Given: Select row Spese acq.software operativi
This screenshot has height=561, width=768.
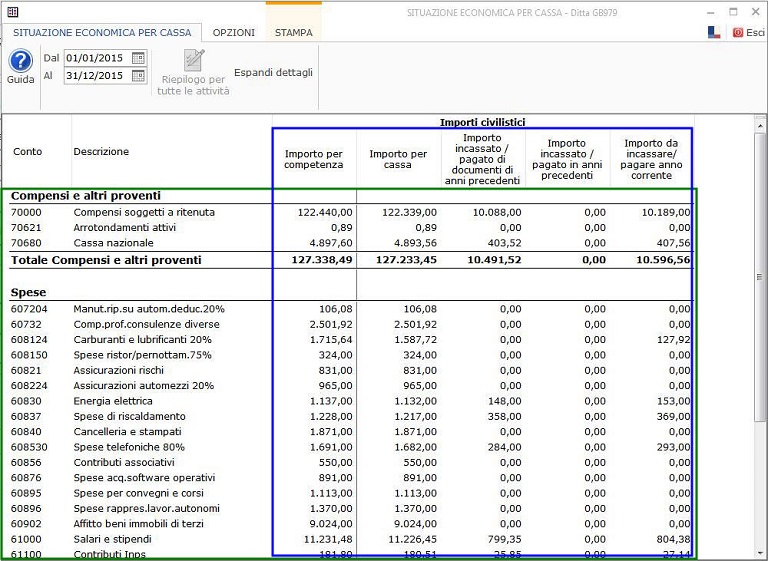Looking at the screenshot, I should pos(350,478).
